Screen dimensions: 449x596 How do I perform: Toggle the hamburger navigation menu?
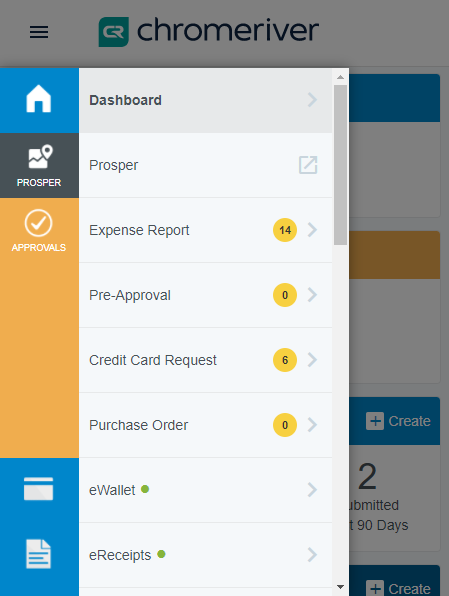pos(39,32)
